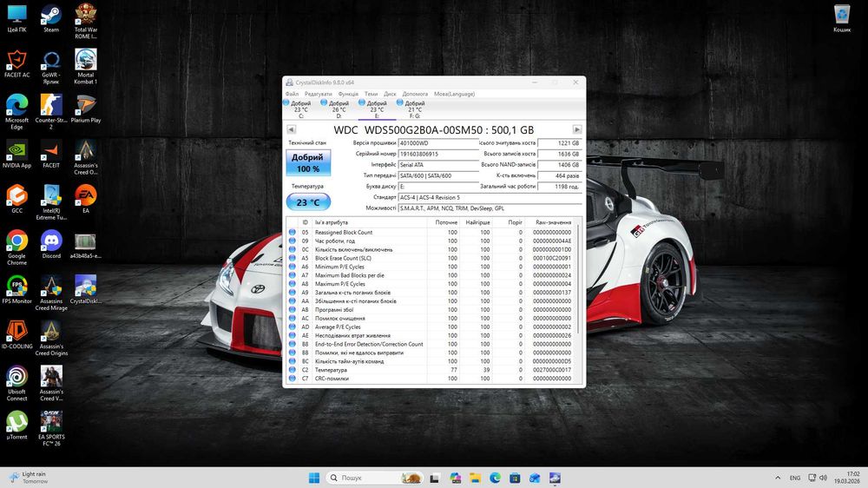Open the Мова(Language) menu

pyautogui.click(x=454, y=94)
